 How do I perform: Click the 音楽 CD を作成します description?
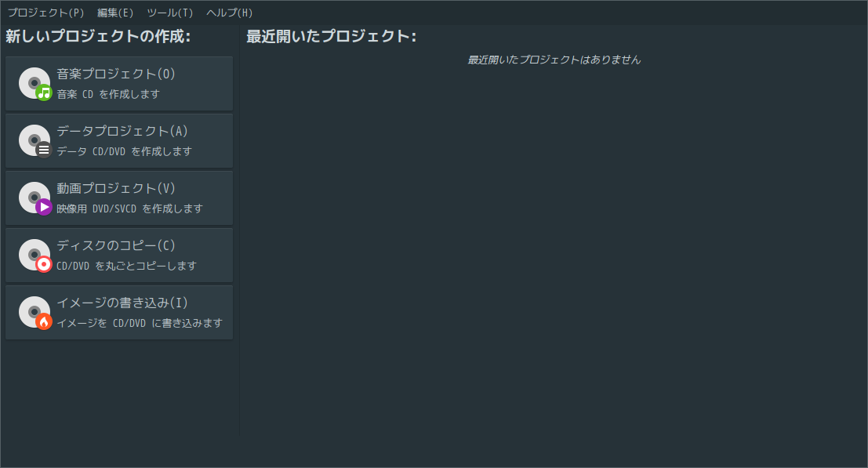click(x=108, y=94)
